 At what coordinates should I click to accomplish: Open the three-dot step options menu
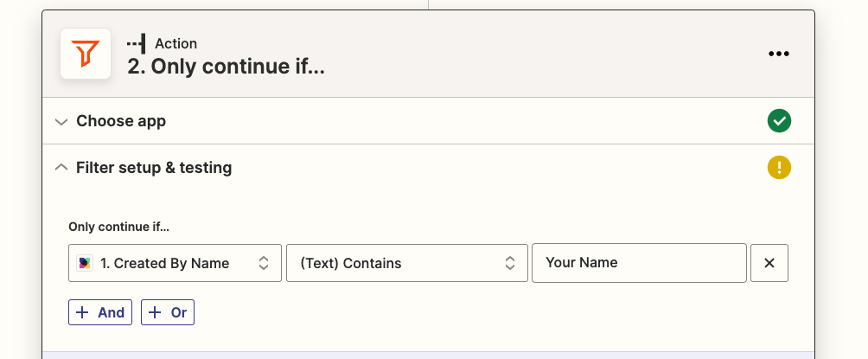tap(778, 54)
